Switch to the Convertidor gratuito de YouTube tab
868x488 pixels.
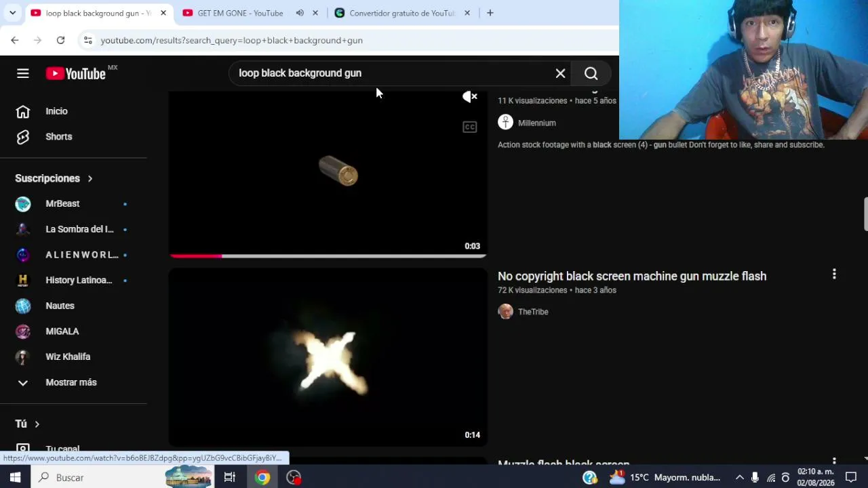tap(401, 13)
